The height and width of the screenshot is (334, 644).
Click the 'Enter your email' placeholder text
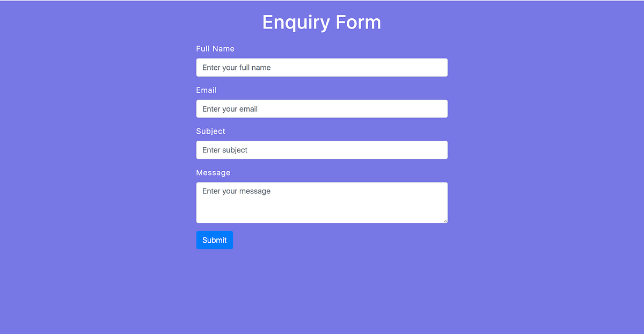click(x=229, y=108)
